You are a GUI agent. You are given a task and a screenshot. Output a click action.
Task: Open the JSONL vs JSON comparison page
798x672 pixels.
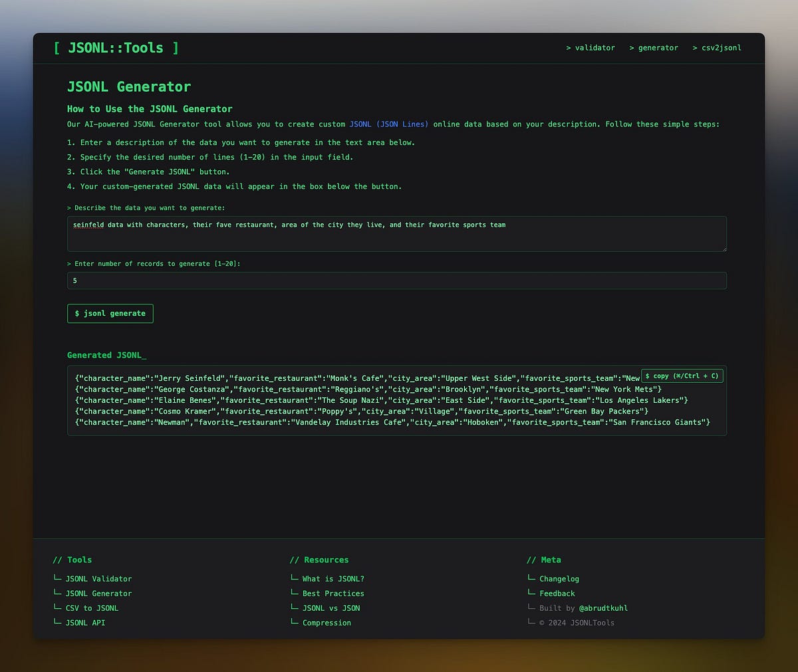coord(331,608)
